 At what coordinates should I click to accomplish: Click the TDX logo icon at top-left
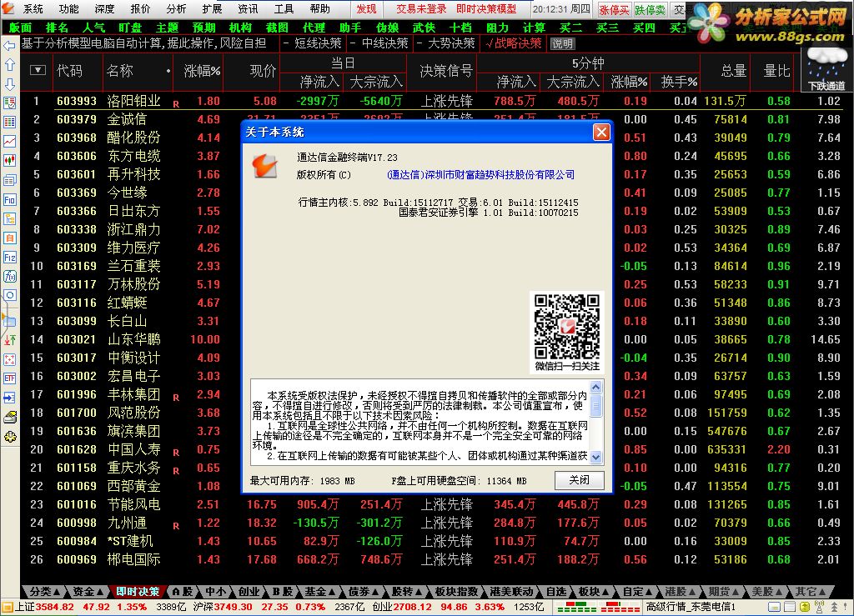click(x=8, y=8)
